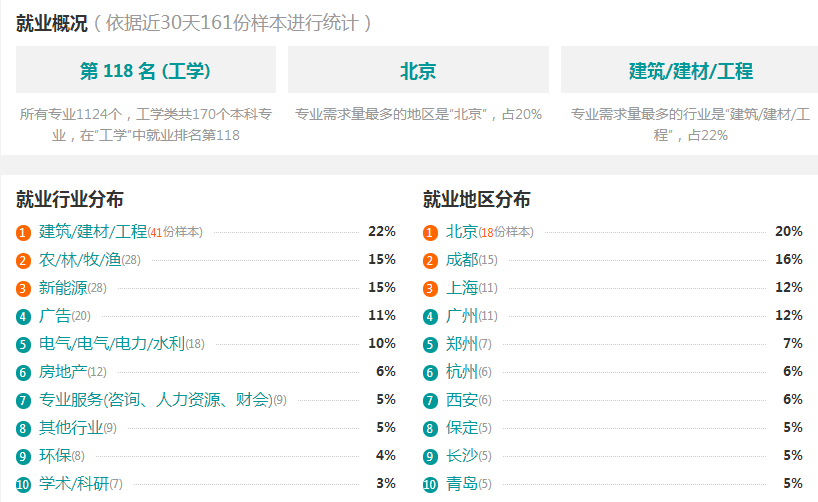818x502 pixels.
Task: Select the 建筑/建材/工程 summary box at top
Action: click(x=690, y=70)
